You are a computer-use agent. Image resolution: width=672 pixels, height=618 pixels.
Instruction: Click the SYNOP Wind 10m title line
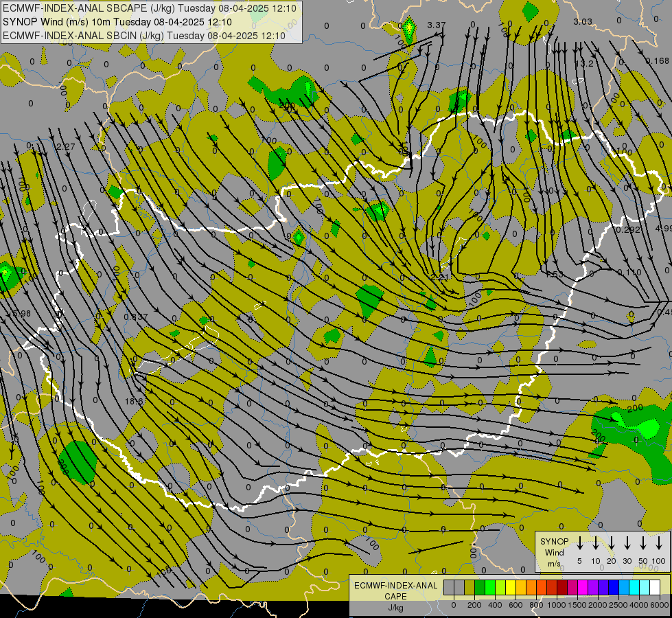(x=117, y=22)
